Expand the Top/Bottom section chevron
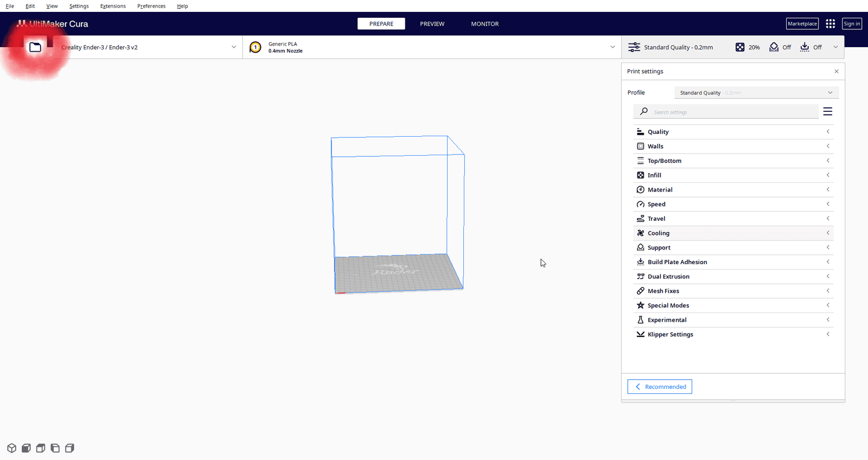The image size is (868, 460). (x=828, y=161)
